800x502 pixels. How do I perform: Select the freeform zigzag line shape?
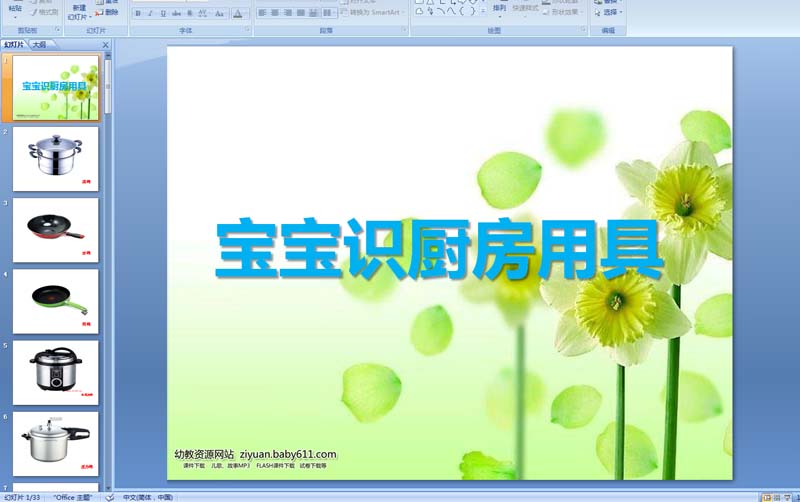coord(430,11)
